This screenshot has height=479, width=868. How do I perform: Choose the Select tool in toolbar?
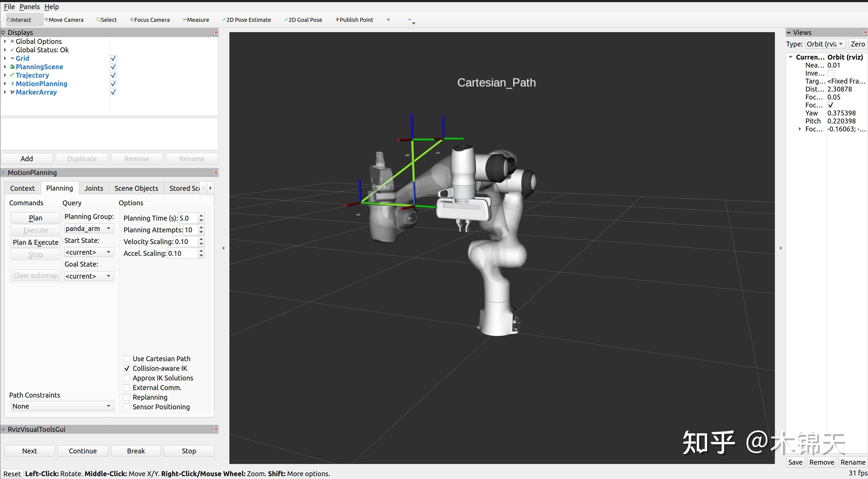[106, 20]
